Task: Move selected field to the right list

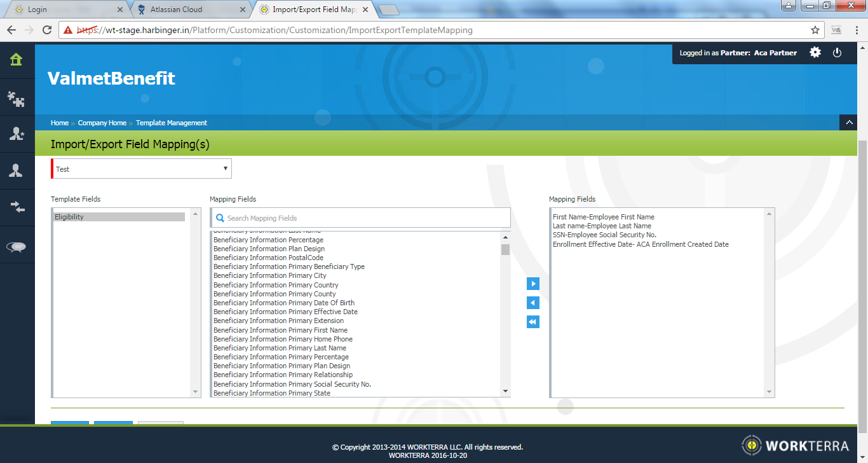Action: pyautogui.click(x=533, y=284)
